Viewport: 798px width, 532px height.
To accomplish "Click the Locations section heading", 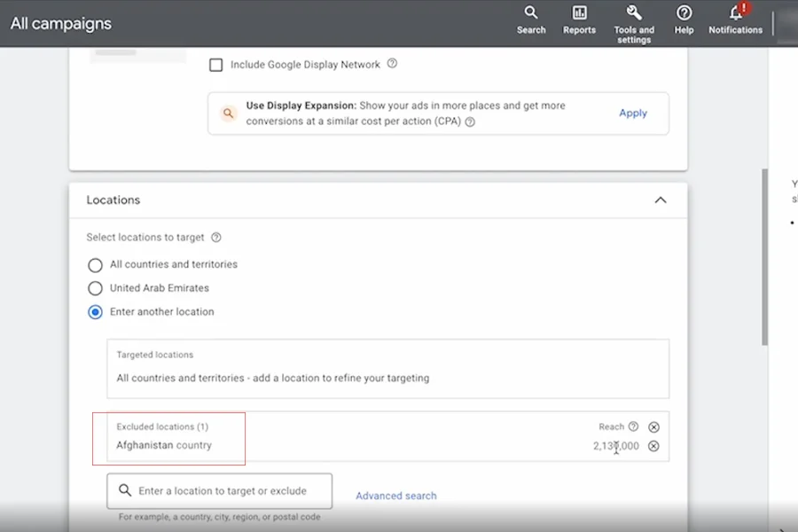I will [x=113, y=200].
